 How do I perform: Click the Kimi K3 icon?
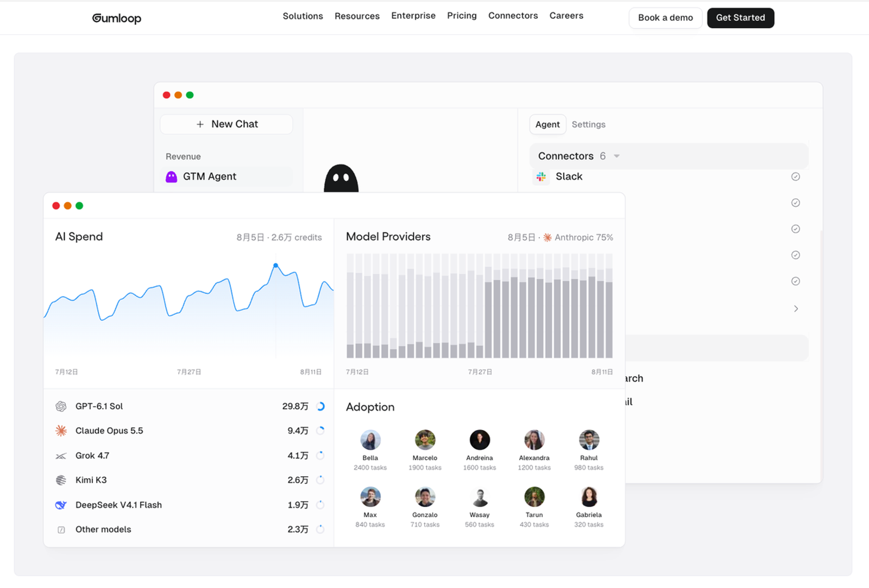tap(61, 480)
